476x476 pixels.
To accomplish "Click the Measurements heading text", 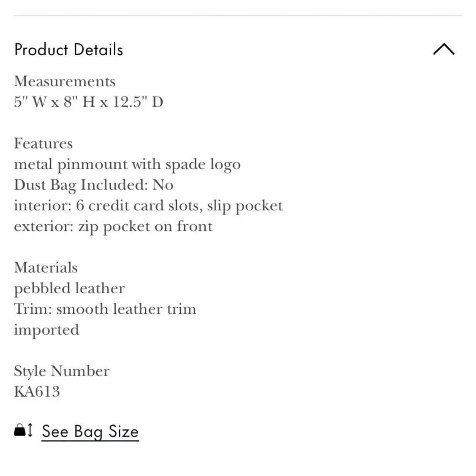I will [65, 81].
